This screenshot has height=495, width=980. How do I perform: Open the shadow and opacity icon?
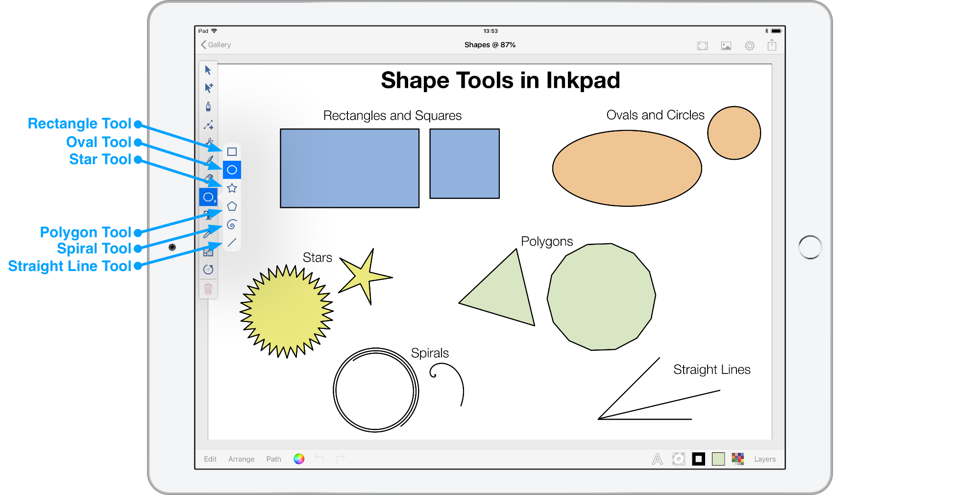tap(679, 459)
